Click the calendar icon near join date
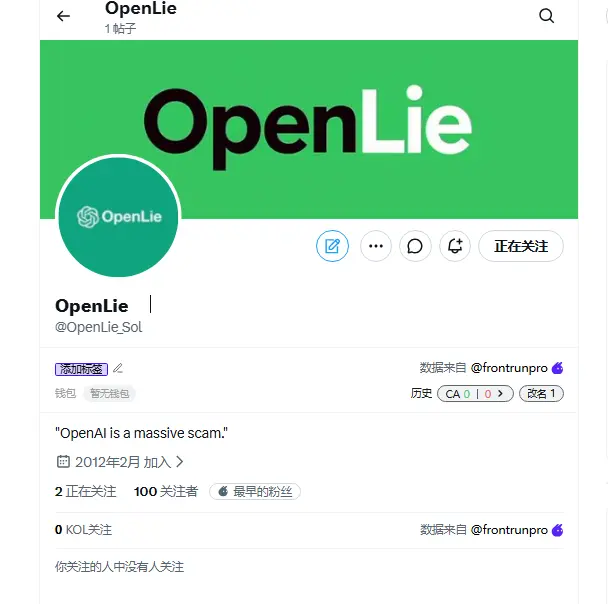The height and width of the screenshot is (604, 608). tap(63, 462)
